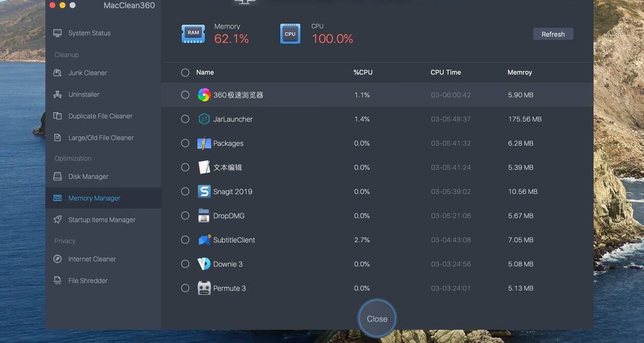Click the SubtitleClient app icon
The height and width of the screenshot is (343, 644).
pos(204,240)
